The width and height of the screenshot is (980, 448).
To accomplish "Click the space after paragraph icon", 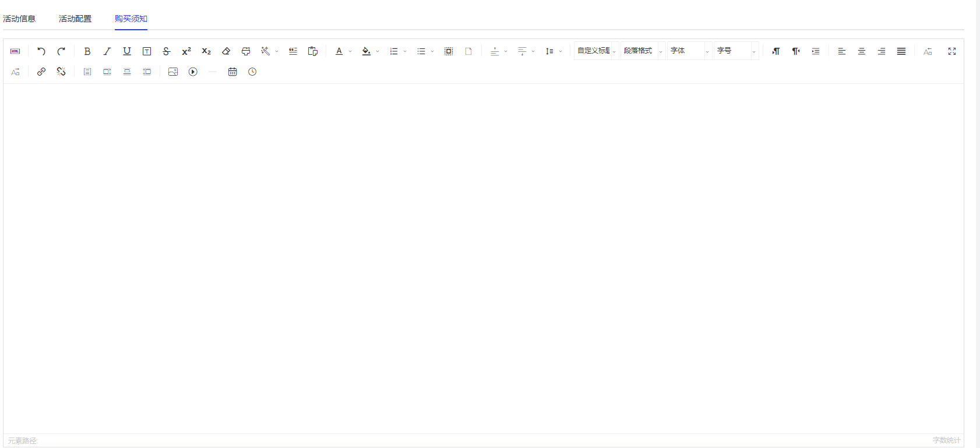I will coord(522,51).
